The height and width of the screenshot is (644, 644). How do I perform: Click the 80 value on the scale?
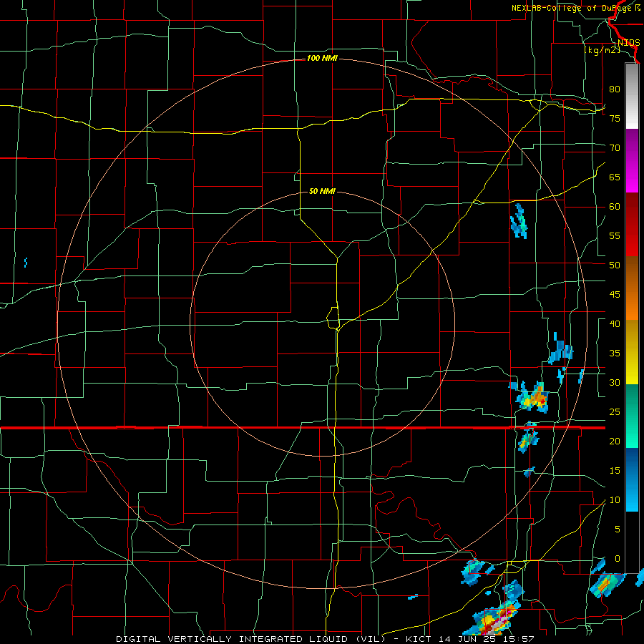coord(615,89)
